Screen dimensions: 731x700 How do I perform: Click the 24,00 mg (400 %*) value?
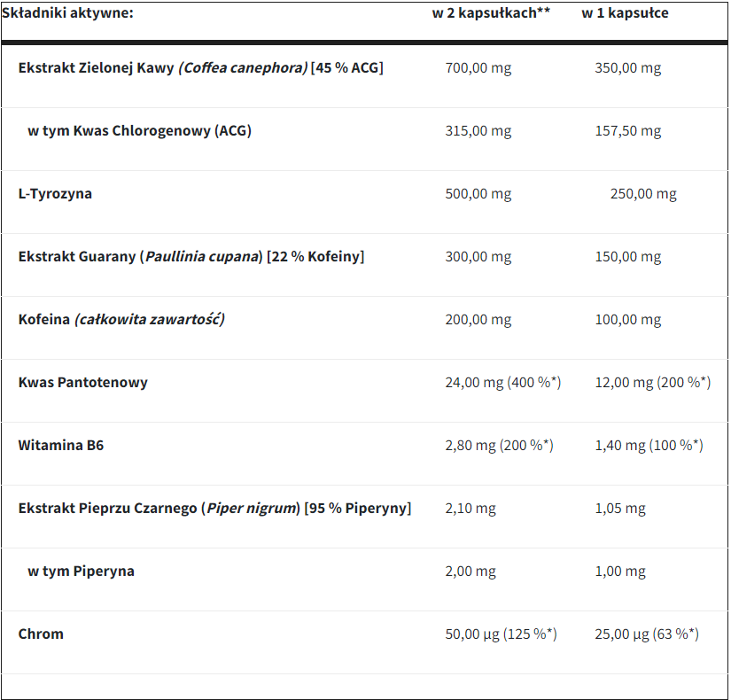(502, 383)
